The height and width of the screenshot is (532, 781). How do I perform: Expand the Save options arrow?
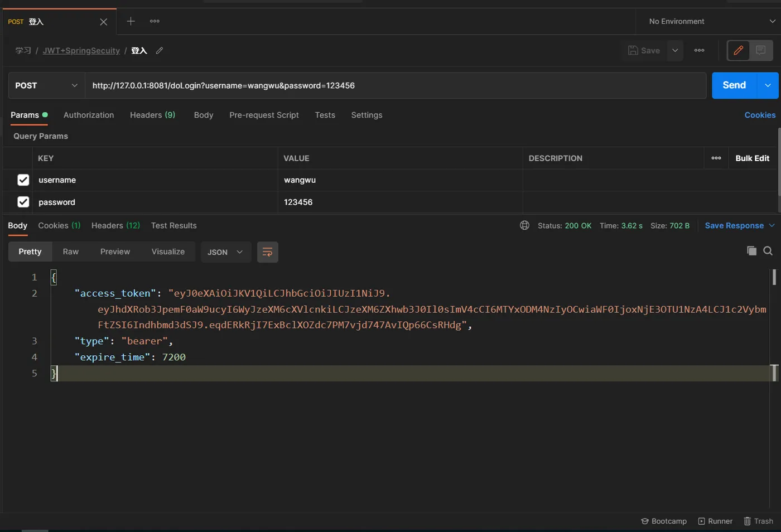(x=675, y=51)
